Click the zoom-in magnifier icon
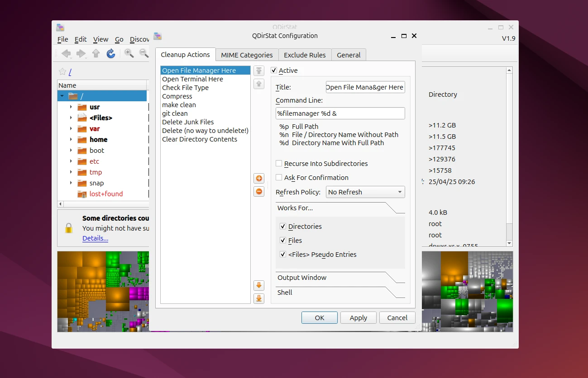 (x=129, y=53)
